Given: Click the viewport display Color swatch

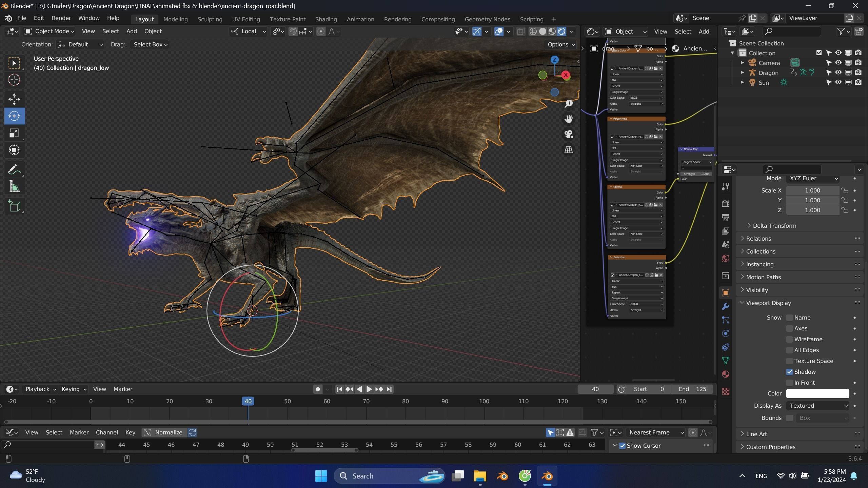Looking at the screenshot, I should point(817,393).
